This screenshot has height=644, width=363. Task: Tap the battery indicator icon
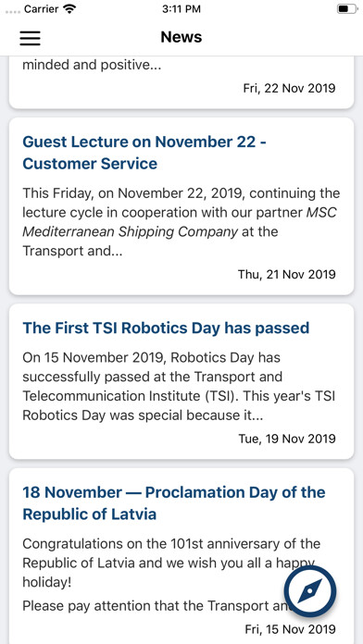[x=347, y=8]
